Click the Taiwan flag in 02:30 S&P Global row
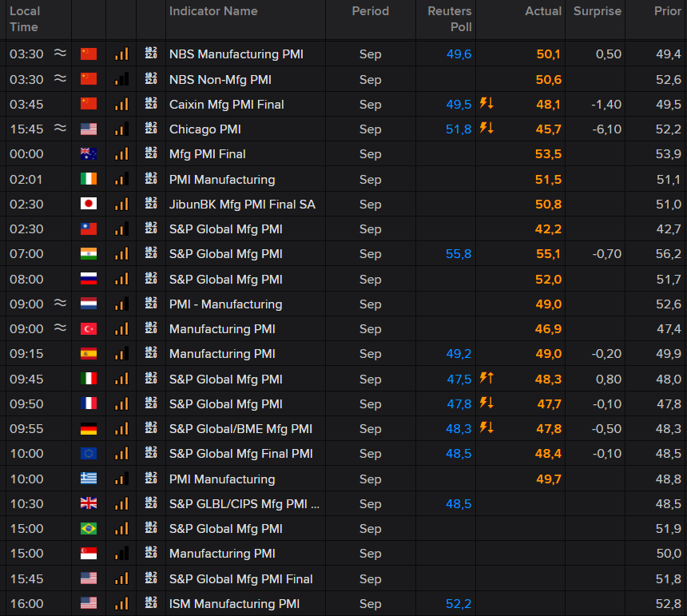The image size is (687, 616). [x=89, y=229]
